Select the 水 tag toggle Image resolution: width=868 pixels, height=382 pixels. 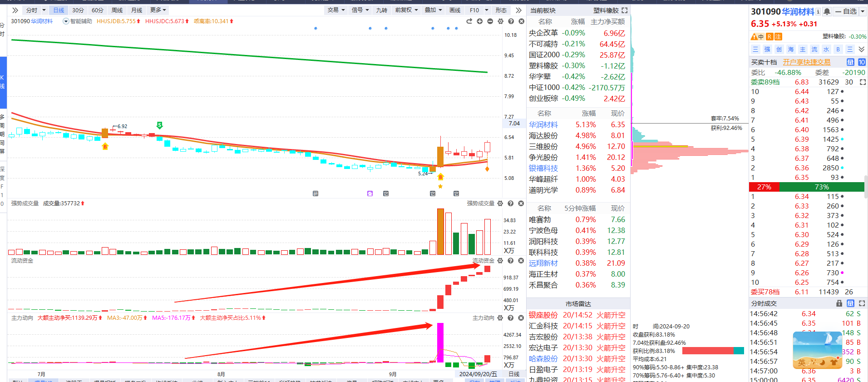tap(826, 50)
